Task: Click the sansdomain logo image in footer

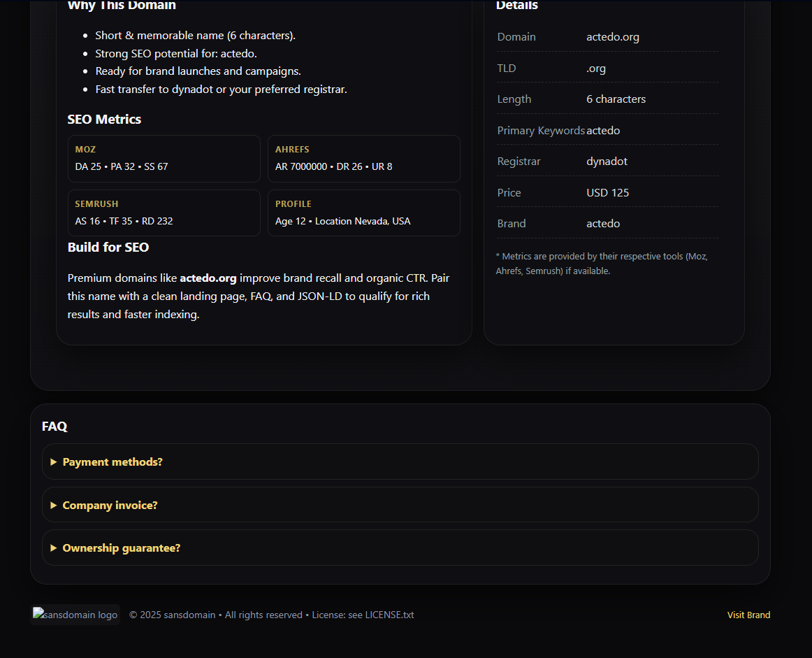Action: (x=75, y=615)
